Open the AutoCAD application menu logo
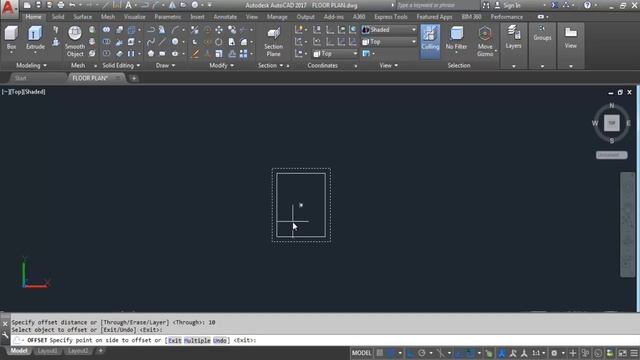The width and height of the screenshot is (640, 360). click(x=9, y=8)
